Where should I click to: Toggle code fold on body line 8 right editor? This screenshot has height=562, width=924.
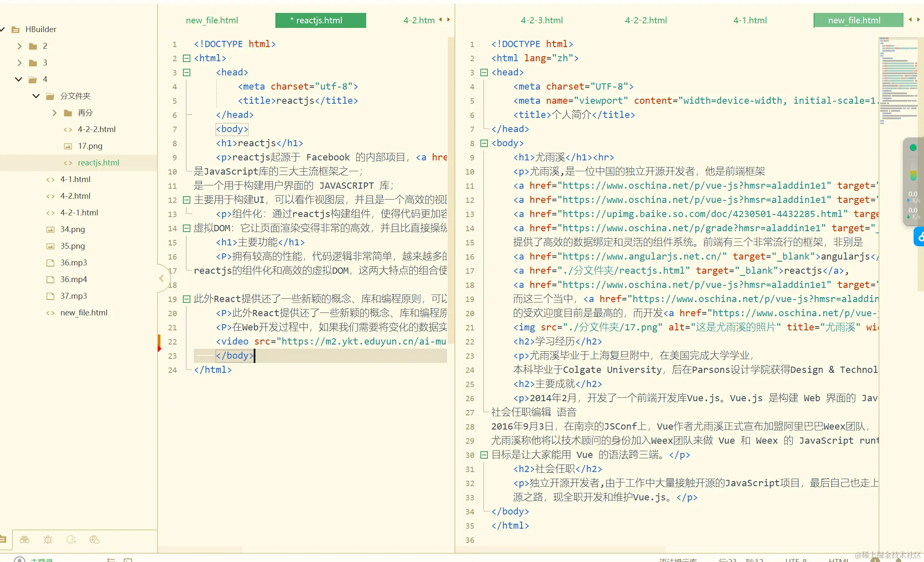click(484, 143)
